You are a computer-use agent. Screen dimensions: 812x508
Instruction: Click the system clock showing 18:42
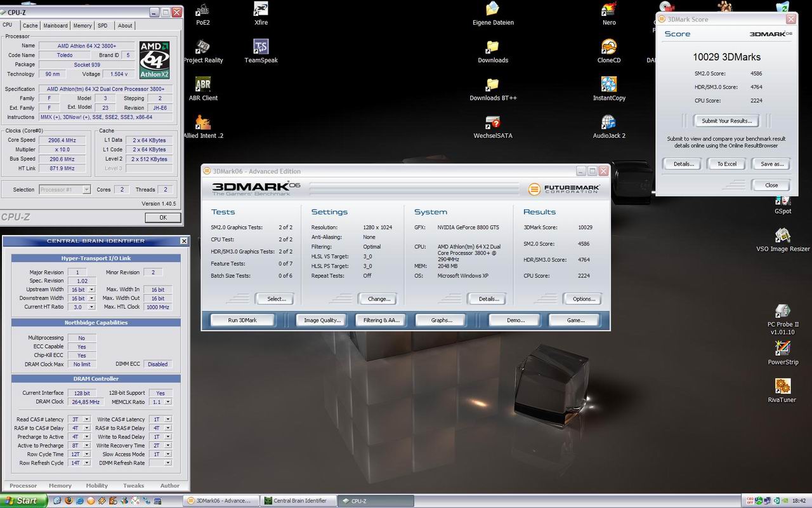point(799,500)
